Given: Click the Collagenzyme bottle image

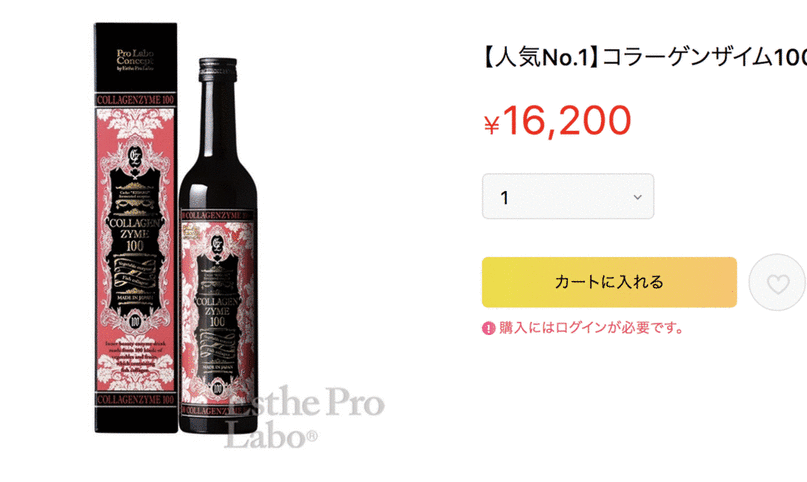Looking at the screenshot, I should pos(218,246).
